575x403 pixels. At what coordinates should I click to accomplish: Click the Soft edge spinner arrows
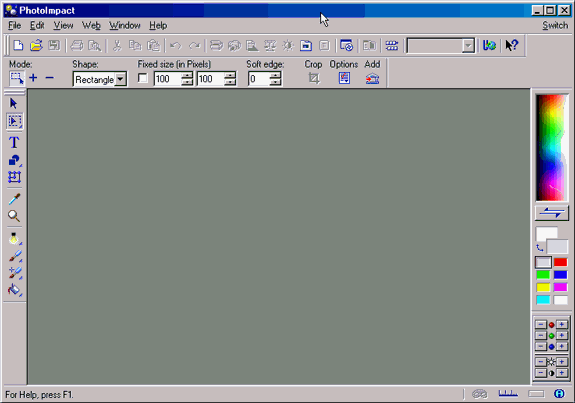pyautogui.click(x=275, y=79)
